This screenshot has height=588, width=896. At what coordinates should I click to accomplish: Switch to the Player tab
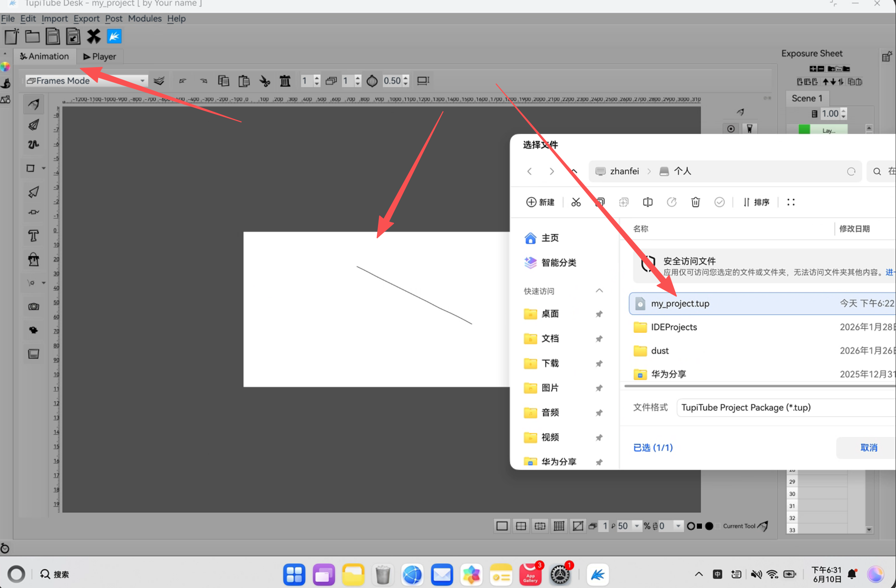click(100, 57)
